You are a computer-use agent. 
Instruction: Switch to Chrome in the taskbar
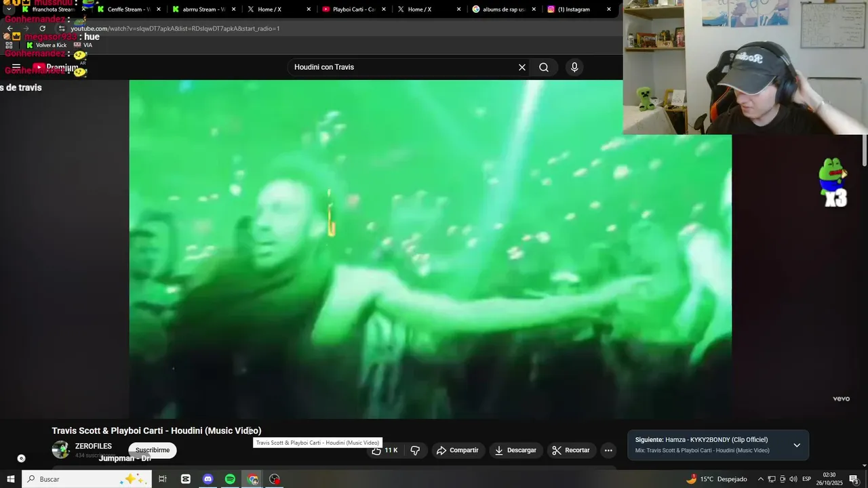[x=253, y=479]
